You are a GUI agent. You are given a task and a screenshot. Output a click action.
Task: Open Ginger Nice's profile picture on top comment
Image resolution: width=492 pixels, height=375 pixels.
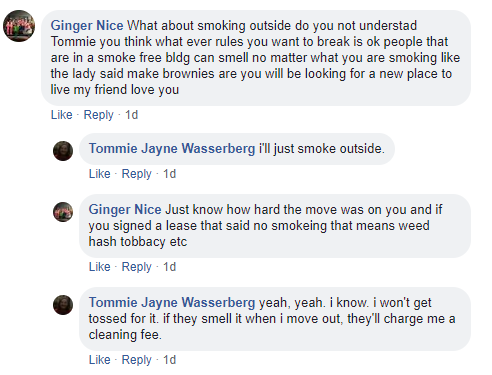click(x=19, y=26)
